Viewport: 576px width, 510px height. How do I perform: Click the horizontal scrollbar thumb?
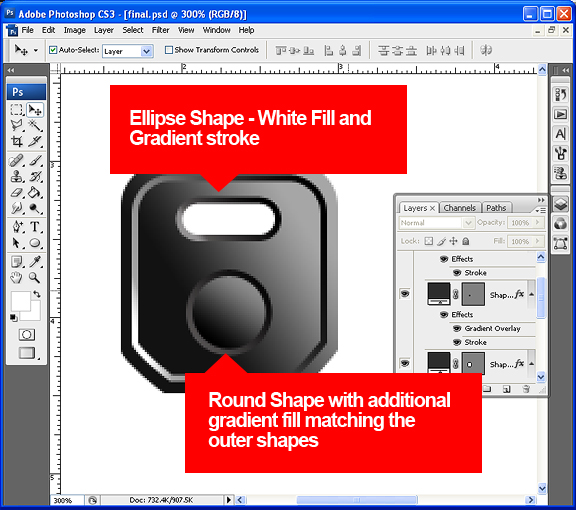click(x=357, y=500)
